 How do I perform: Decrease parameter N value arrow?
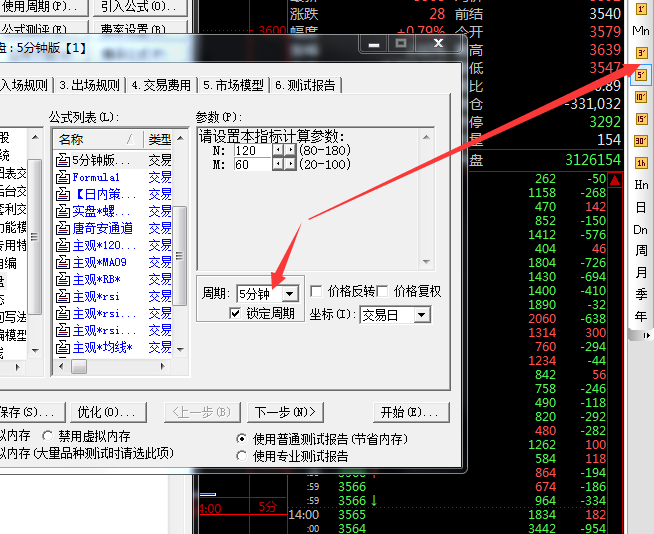click(x=278, y=150)
